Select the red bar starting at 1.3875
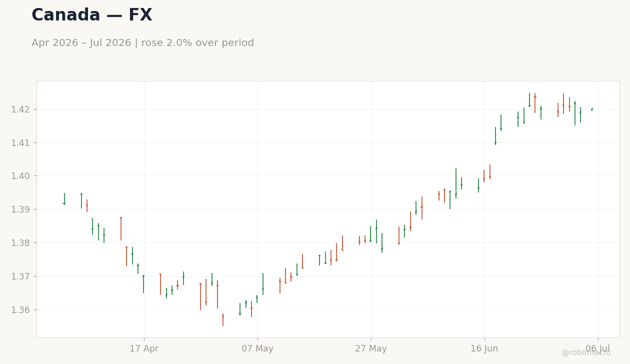 [121, 228]
